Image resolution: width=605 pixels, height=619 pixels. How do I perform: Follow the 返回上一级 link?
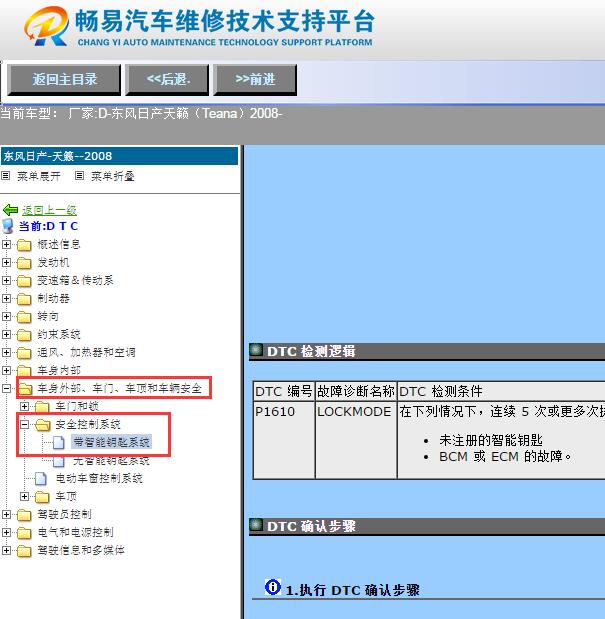[49, 210]
